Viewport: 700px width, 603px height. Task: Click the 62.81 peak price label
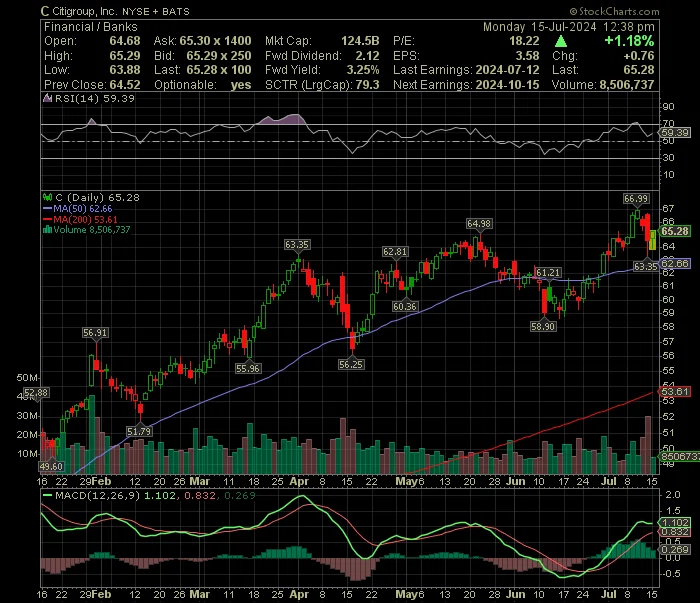(x=395, y=252)
